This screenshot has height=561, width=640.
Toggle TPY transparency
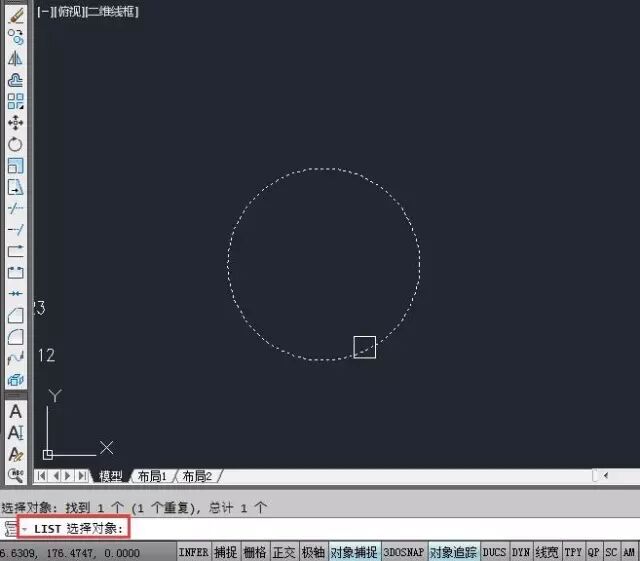point(573,552)
